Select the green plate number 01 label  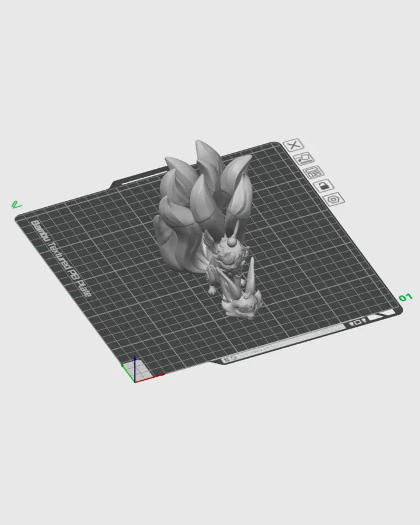pyautogui.click(x=406, y=297)
